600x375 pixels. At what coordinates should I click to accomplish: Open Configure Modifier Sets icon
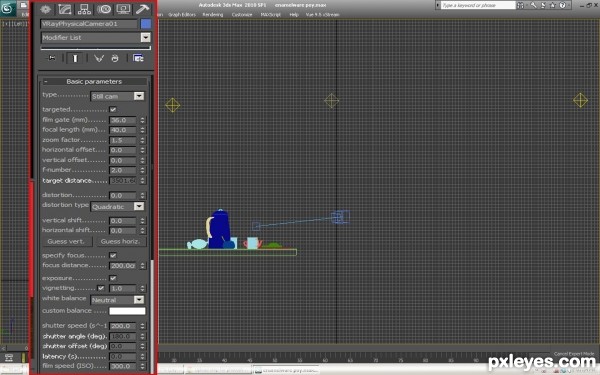click(138, 58)
